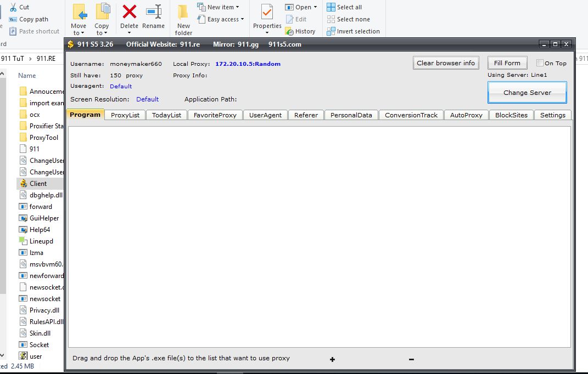Select the ocx folder icon

coord(23,114)
